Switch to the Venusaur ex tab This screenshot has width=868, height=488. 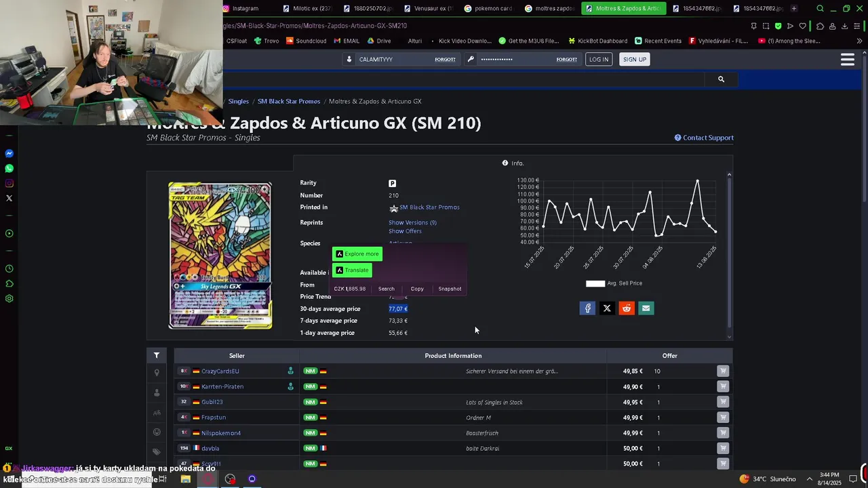coord(429,8)
